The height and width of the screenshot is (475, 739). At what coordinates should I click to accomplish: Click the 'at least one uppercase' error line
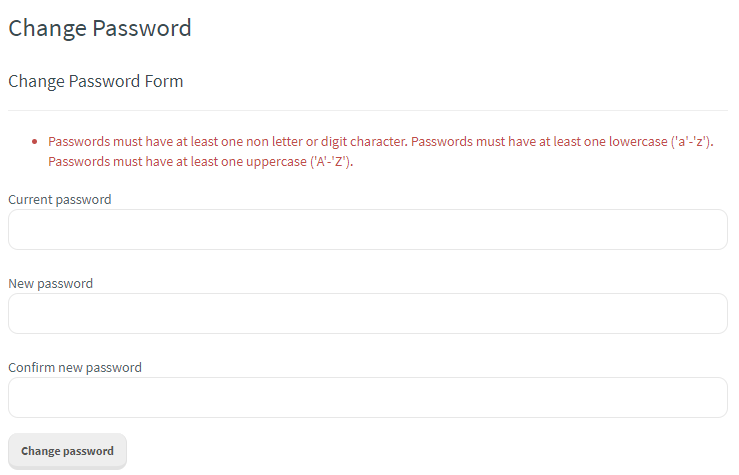point(200,162)
